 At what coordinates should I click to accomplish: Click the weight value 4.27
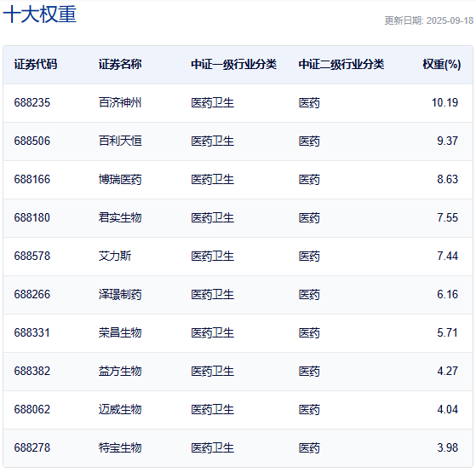(x=447, y=372)
